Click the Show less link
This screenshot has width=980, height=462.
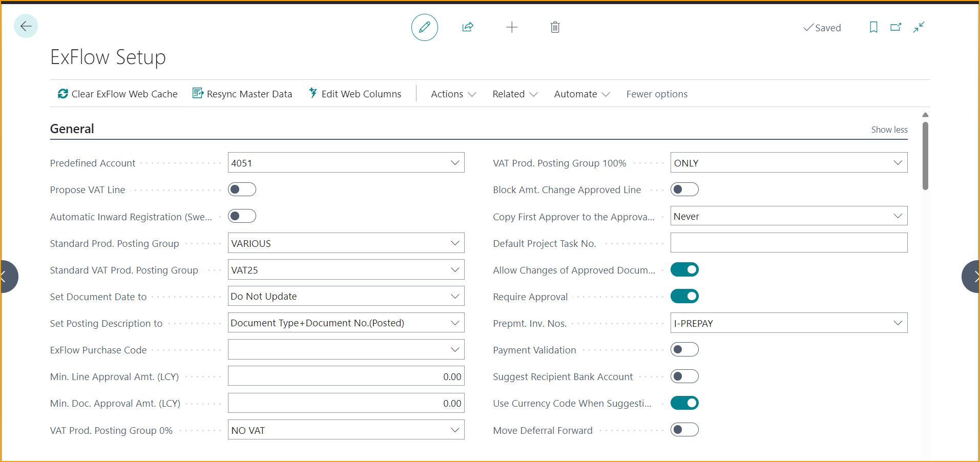pyautogui.click(x=889, y=130)
